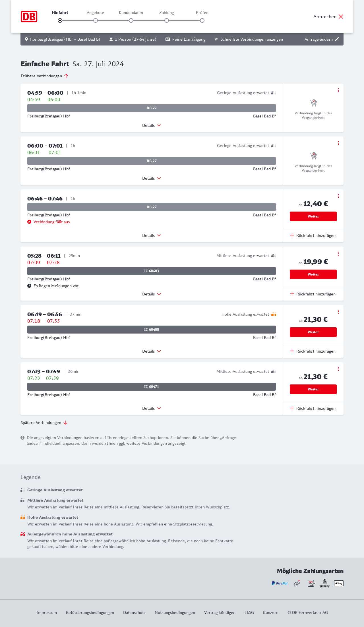
Task: Select the Zahlung progress step
Action: [167, 20]
